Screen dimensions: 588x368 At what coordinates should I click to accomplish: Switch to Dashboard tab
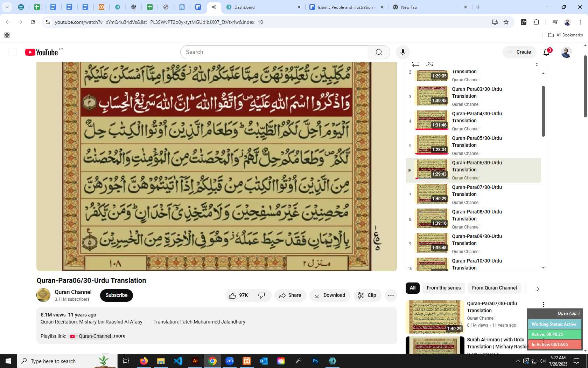point(263,7)
